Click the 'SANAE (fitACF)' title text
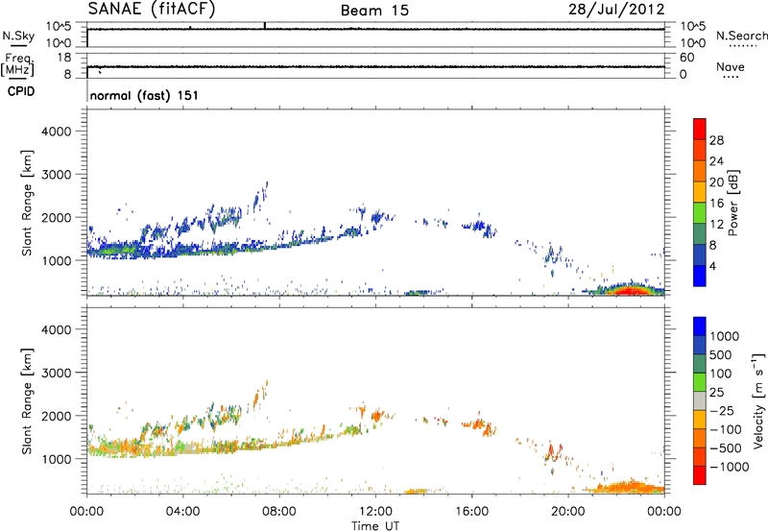The width and height of the screenshot is (768, 532). [152, 9]
